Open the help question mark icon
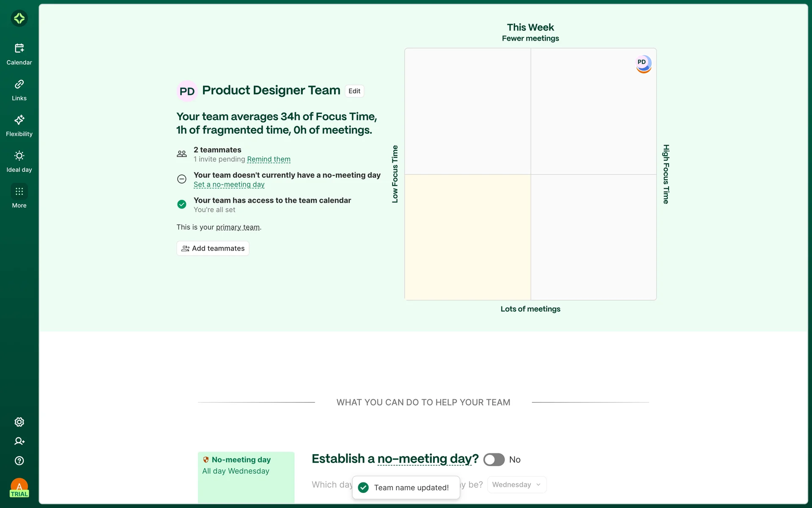The width and height of the screenshot is (812, 508). tap(19, 461)
